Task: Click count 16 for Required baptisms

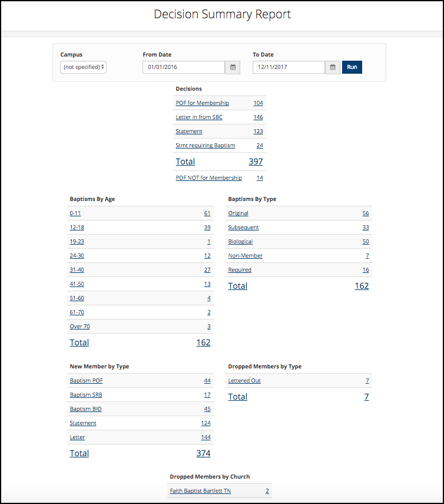Action: (366, 269)
